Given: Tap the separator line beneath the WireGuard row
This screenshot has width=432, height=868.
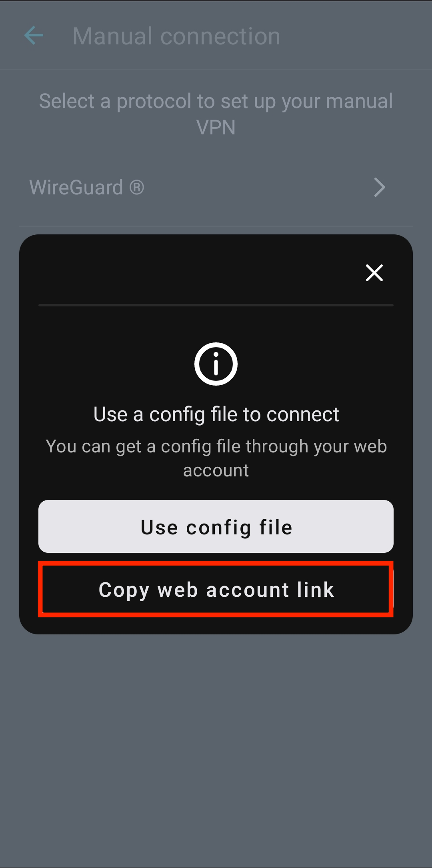Looking at the screenshot, I should tap(216, 226).
